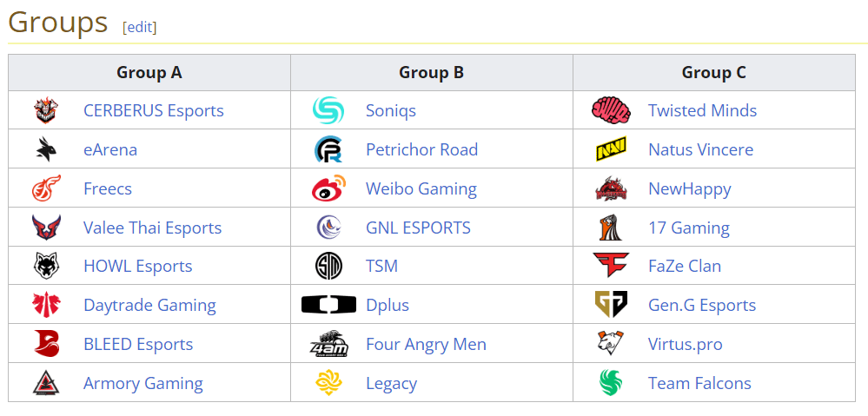The image size is (868, 416).
Task: Click the CERBERUS Esports team logo
Action: [x=46, y=110]
